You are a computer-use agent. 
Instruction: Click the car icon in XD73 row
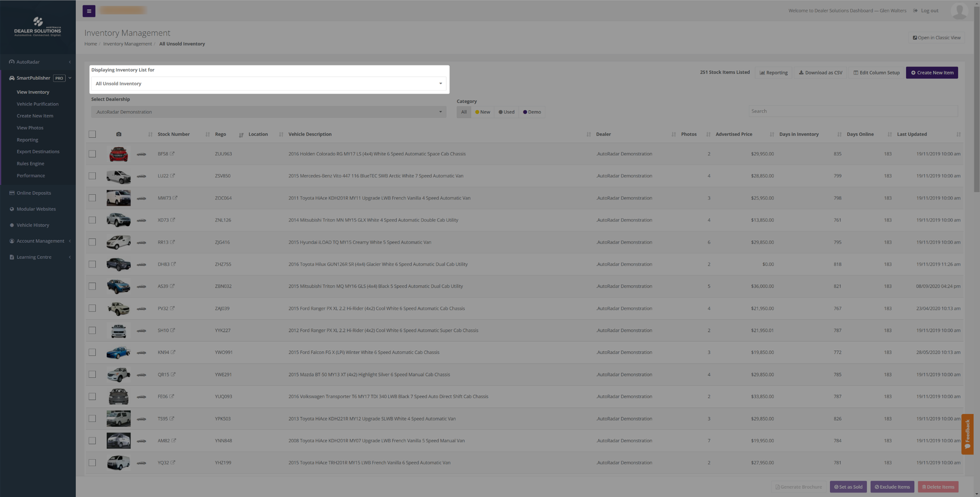point(142,221)
